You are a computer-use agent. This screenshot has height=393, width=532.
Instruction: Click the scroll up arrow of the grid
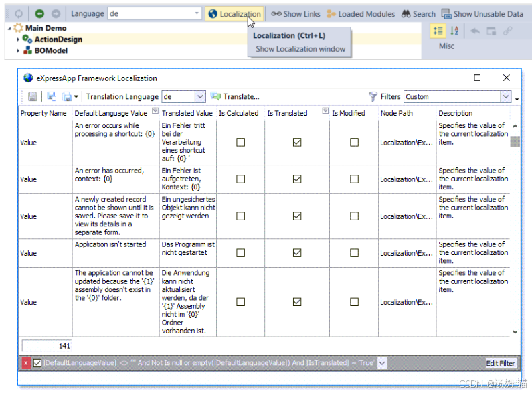click(x=515, y=127)
